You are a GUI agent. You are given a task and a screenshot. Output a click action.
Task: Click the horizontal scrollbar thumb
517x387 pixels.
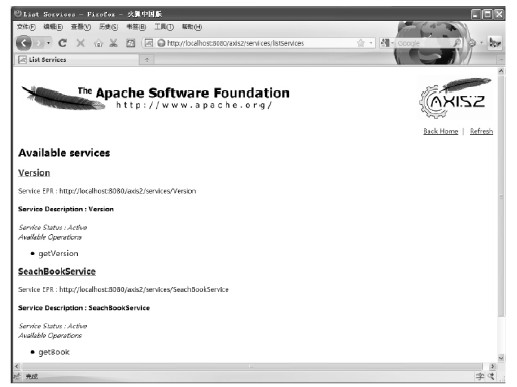(x=252, y=366)
